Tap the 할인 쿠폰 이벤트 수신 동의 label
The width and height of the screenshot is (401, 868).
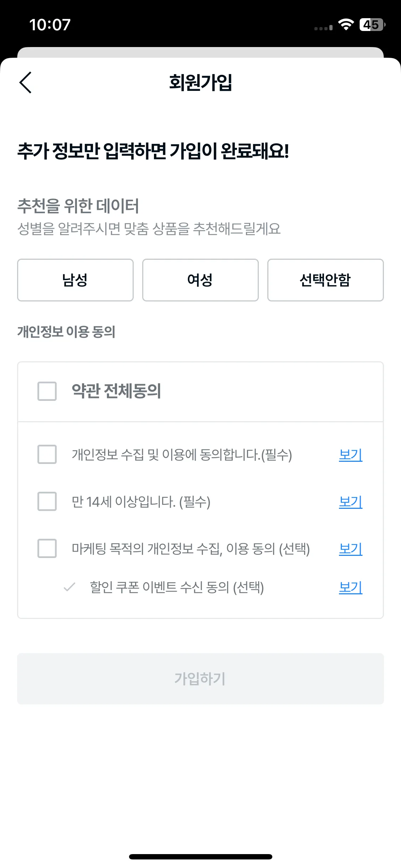pos(177,587)
